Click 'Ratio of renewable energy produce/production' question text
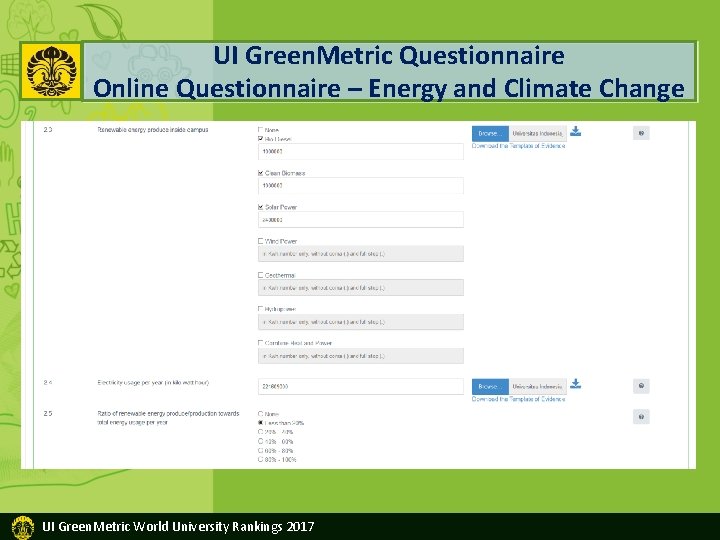 coord(168,418)
